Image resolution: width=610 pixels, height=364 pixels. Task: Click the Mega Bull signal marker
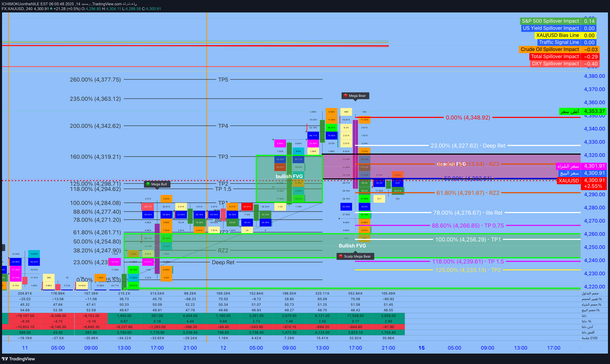tap(157, 184)
